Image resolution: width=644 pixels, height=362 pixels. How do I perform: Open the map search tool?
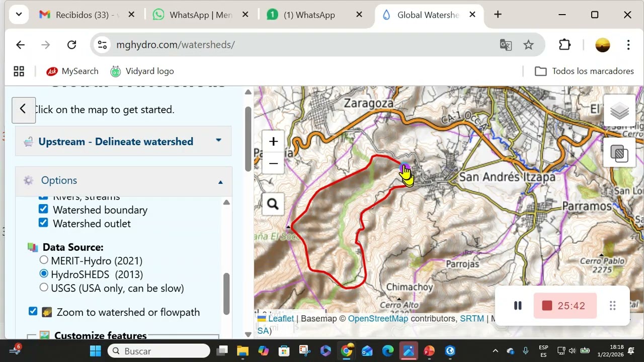[x=273, y=204]
